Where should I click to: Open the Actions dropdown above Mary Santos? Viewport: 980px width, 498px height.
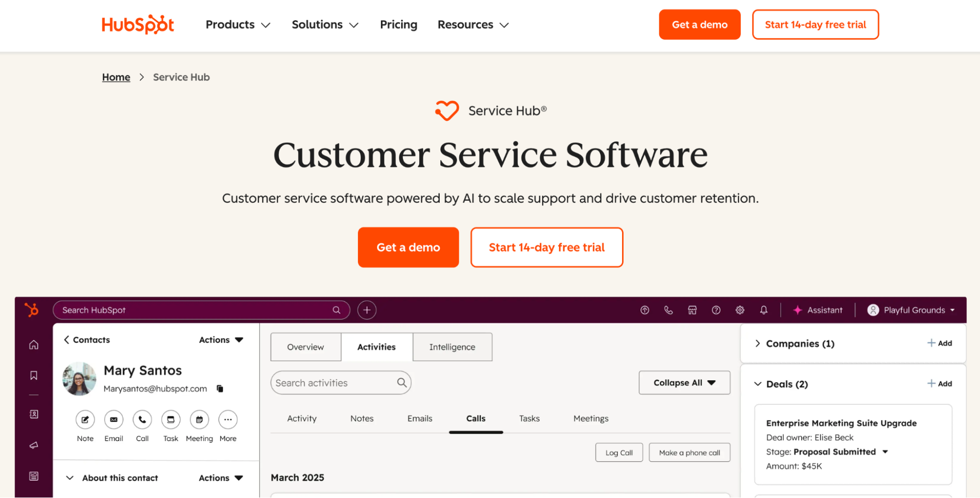click(221, 340)
